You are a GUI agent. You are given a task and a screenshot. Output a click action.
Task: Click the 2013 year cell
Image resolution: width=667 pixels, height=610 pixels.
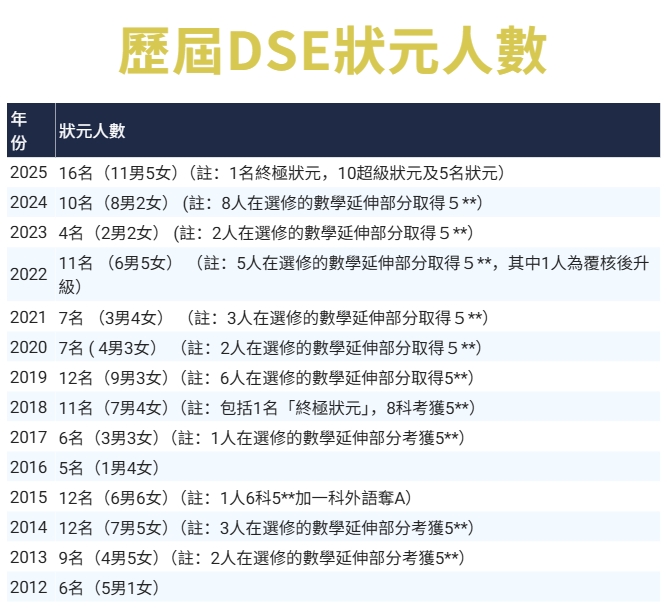(x=31, y=557)
